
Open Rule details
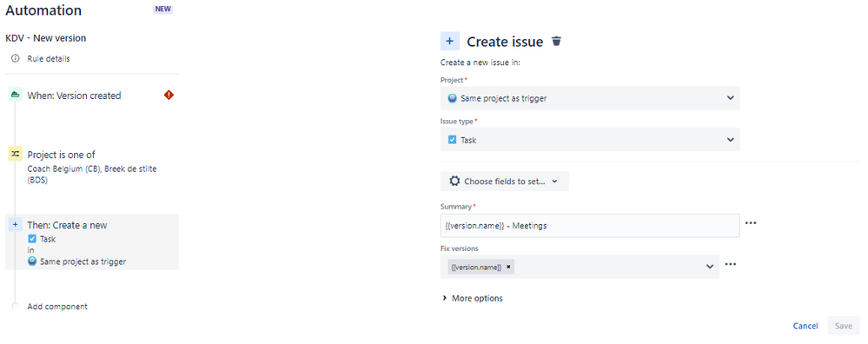coord(49,58)
